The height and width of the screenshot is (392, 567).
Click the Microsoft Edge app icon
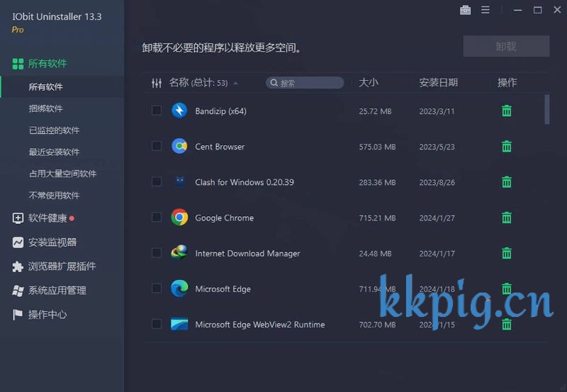point(179,289)
